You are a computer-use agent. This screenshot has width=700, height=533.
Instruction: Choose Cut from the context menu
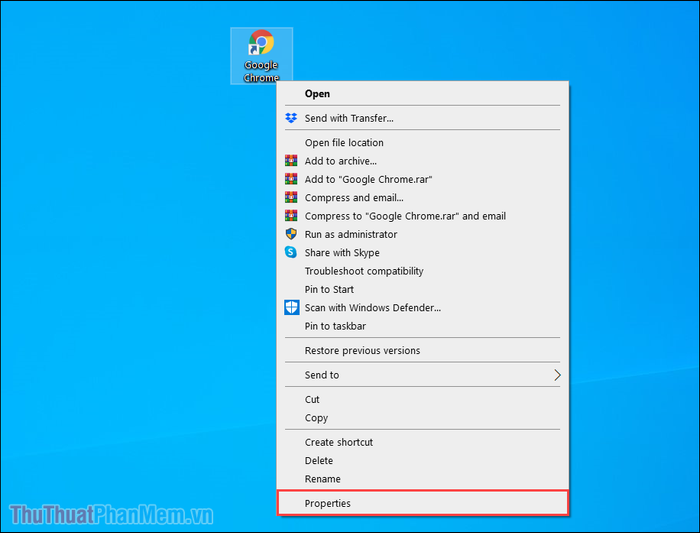tap(422, 399)
